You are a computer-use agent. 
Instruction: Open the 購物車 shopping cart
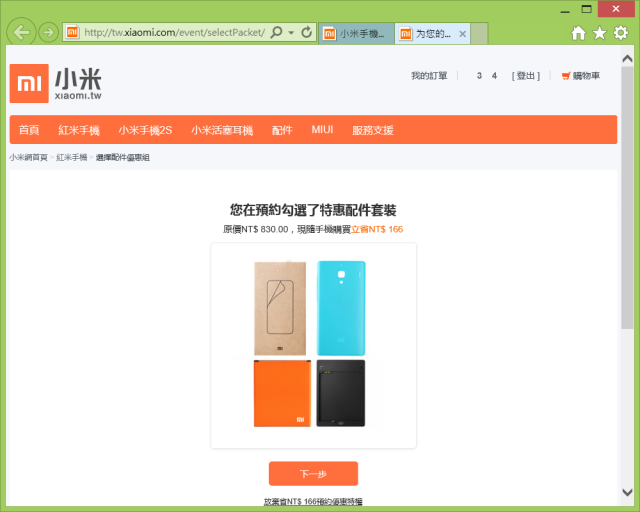(581, 76)
